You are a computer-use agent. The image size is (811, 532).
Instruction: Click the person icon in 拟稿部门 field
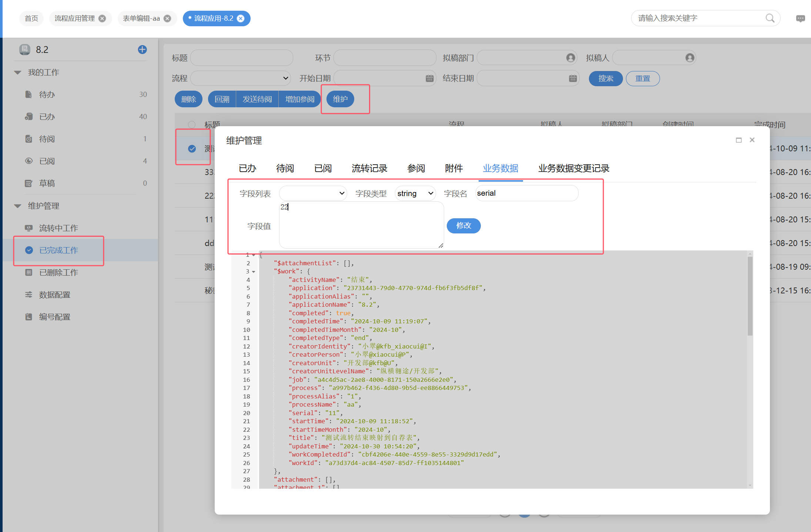pos(570,58)
